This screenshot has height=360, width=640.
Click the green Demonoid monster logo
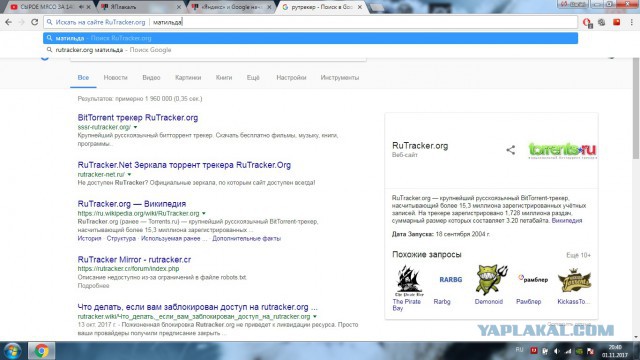click(x=491, y=280)
